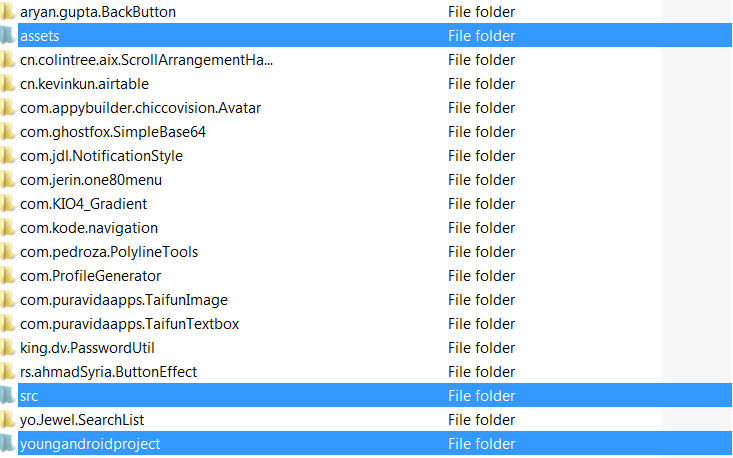Click the youngandroidproject folder icon
Screen dimensions: 733x458
point(7,444)
